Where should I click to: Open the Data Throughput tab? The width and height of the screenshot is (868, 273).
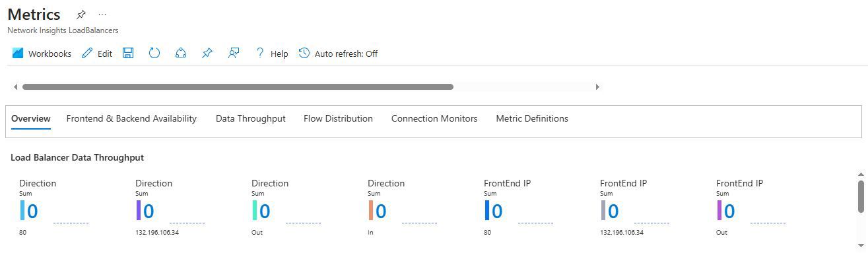point(250,119)
